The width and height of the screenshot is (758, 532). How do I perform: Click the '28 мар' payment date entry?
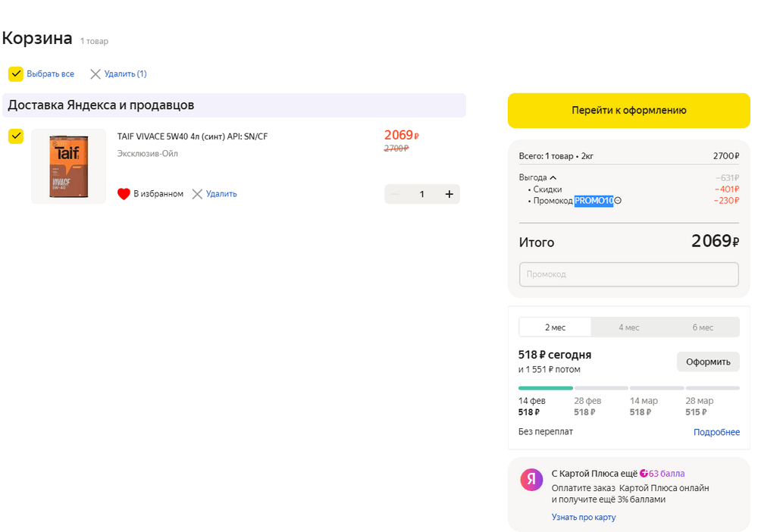pyautogui.click(x=699, y=406)
